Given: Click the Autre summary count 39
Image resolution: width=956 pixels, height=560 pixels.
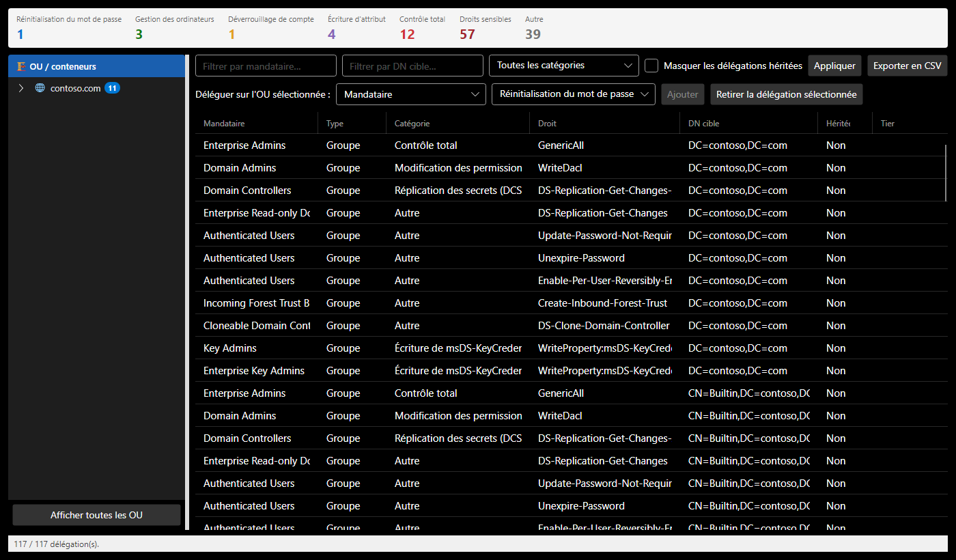Looking at the screenshot, I should (533, 34).
